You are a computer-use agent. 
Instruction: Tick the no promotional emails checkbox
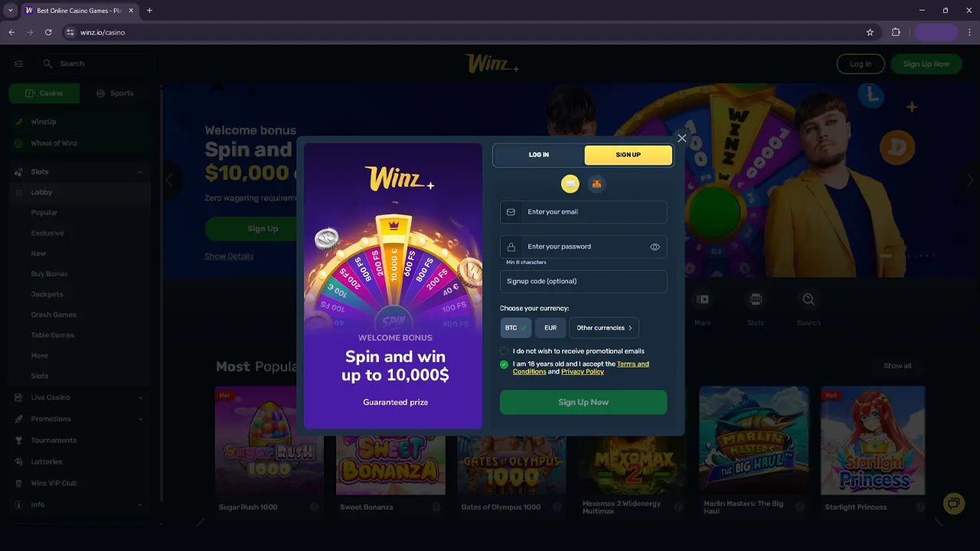[504, 351]
